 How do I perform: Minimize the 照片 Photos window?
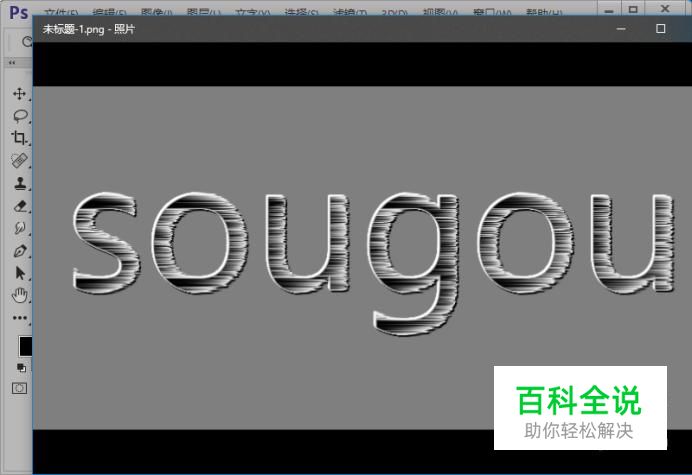(621, 29)
